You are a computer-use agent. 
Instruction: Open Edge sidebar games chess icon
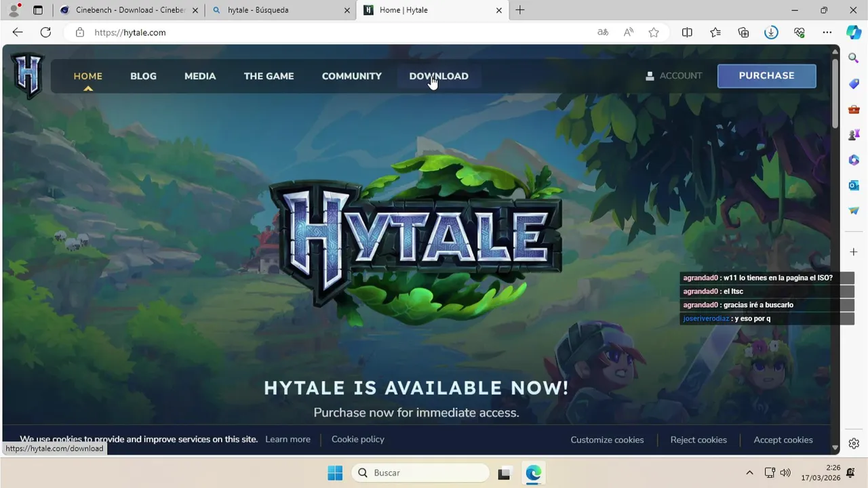pos(854,134)
